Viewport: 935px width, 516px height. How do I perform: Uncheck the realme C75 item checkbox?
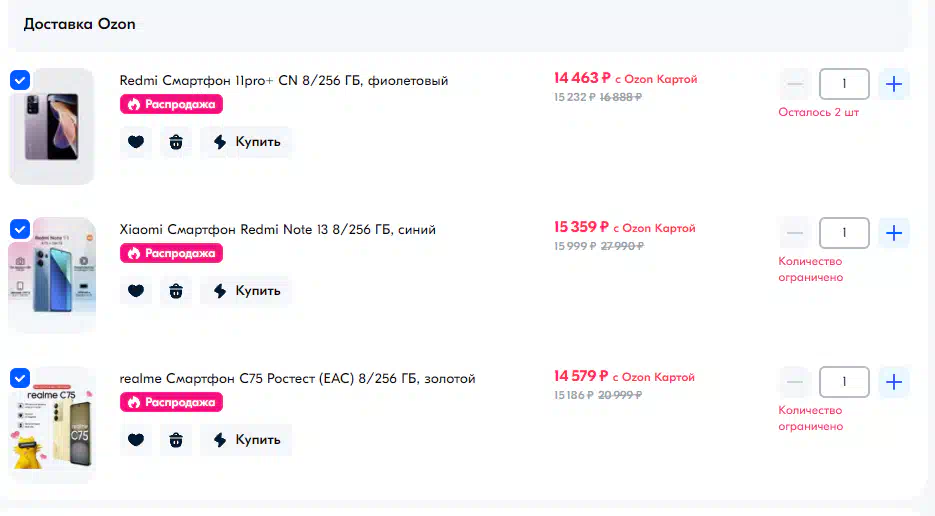click(20, 378)
